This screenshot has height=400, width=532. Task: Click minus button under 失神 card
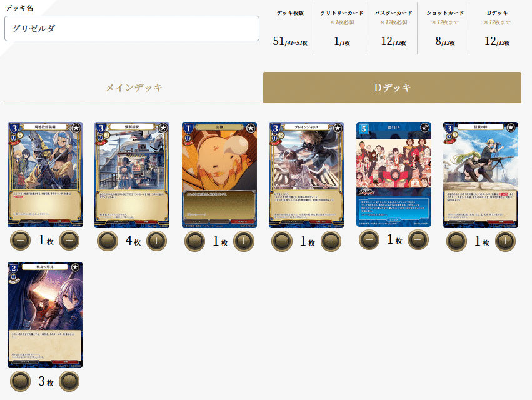(x=195, y=241)
